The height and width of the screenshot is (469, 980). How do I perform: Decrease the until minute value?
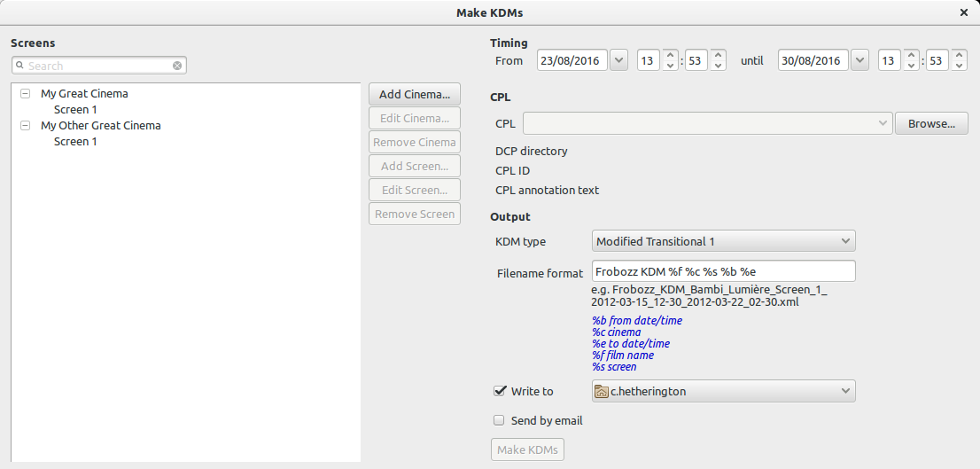(959, 66)
